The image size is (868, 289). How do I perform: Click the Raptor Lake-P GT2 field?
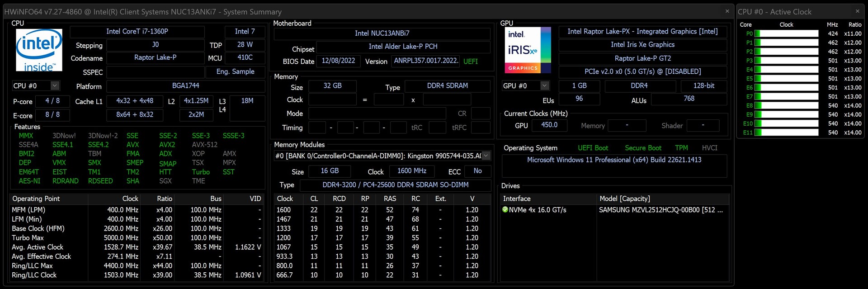(x=643, y=58)
